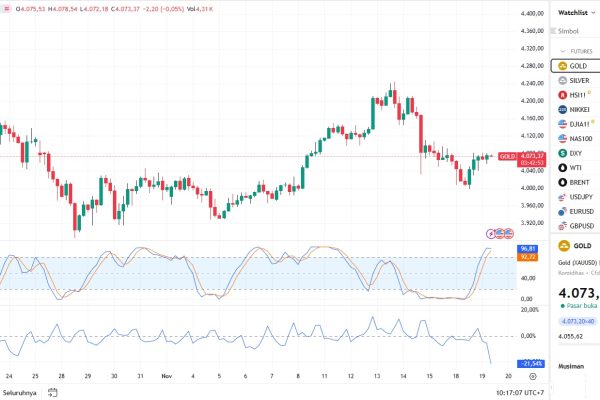The image size is (600, 400).
Task: Open chart settings gear on time axis
Action: tap(532, 377)
